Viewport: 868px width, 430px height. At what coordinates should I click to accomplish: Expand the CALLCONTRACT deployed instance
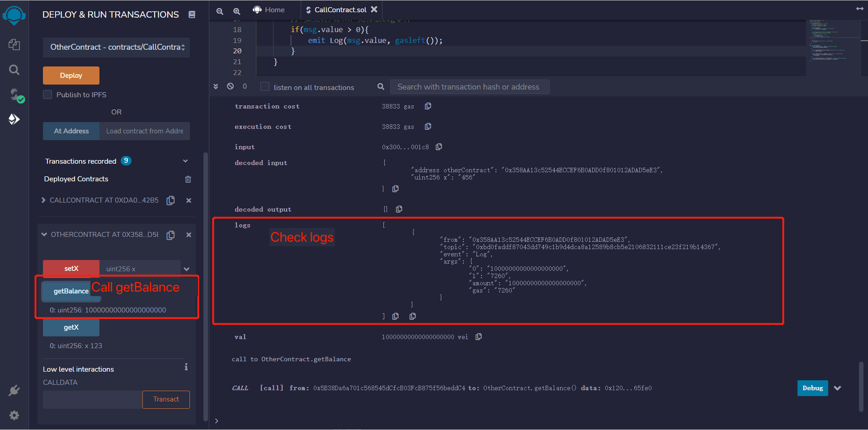click(x=43, y=200)
